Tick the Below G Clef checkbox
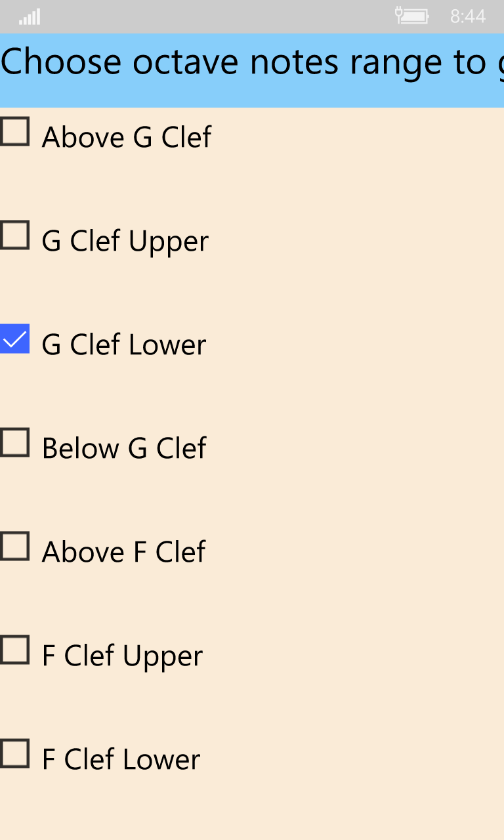Image resolution: width=504 pixels, height=840 pixels. (14, 443)
